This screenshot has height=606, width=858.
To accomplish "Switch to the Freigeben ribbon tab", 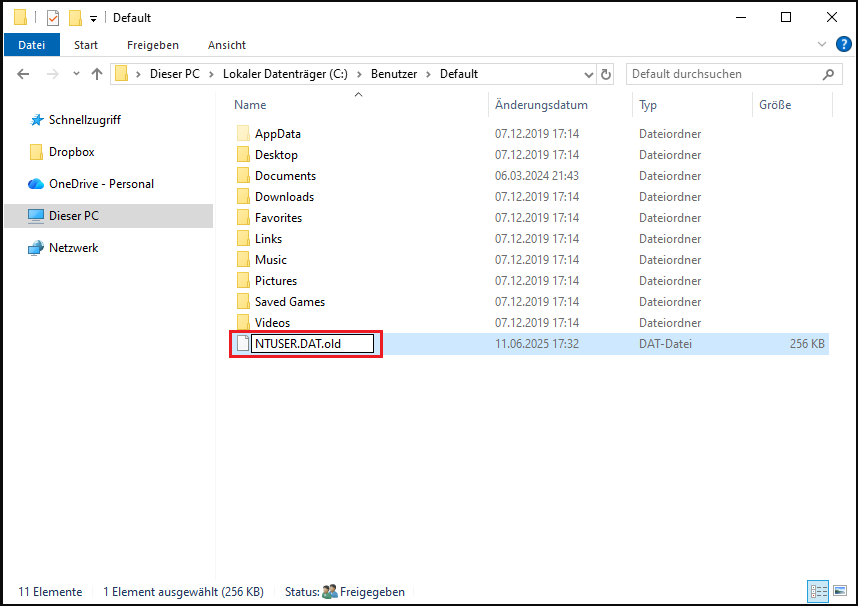I will tap(153, 45).
